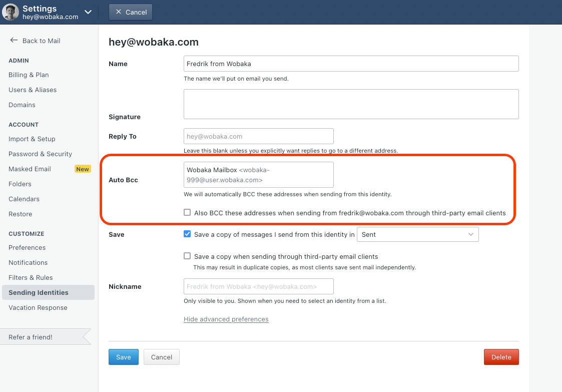The height and width of the screenshot is (392, 562).
Task: Open the Restore page
Action: (21, 214)
